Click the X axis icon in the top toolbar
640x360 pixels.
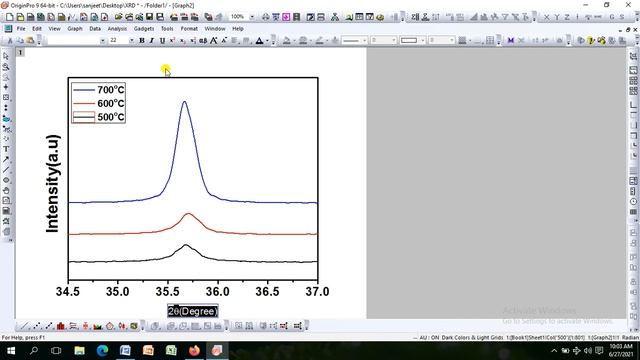546,17
